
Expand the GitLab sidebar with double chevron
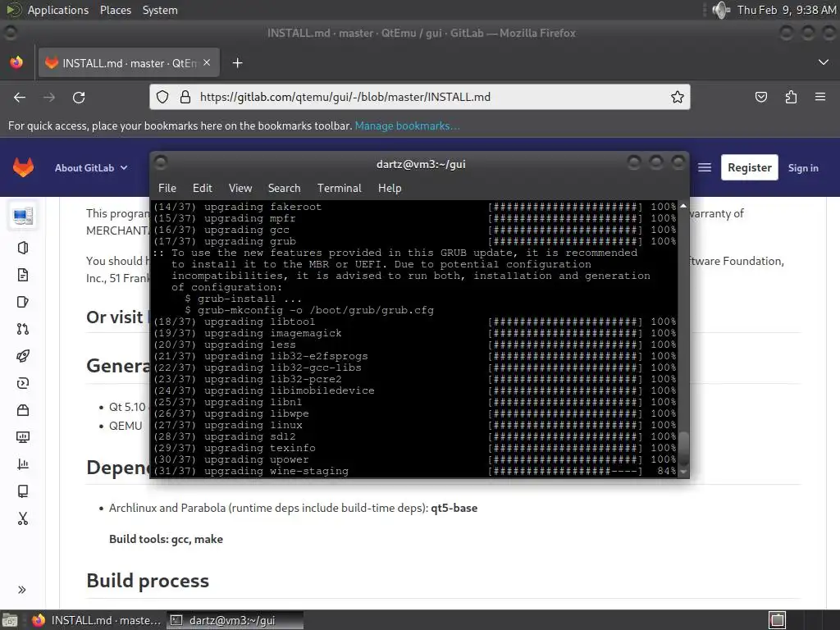tap(22, 590)
